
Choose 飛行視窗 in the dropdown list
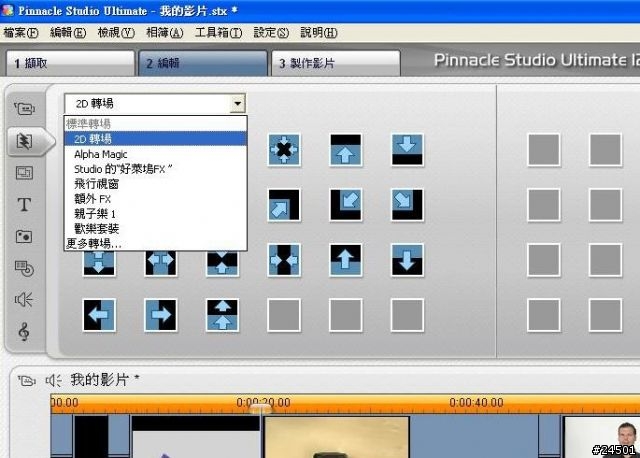[x=156, y=184]
